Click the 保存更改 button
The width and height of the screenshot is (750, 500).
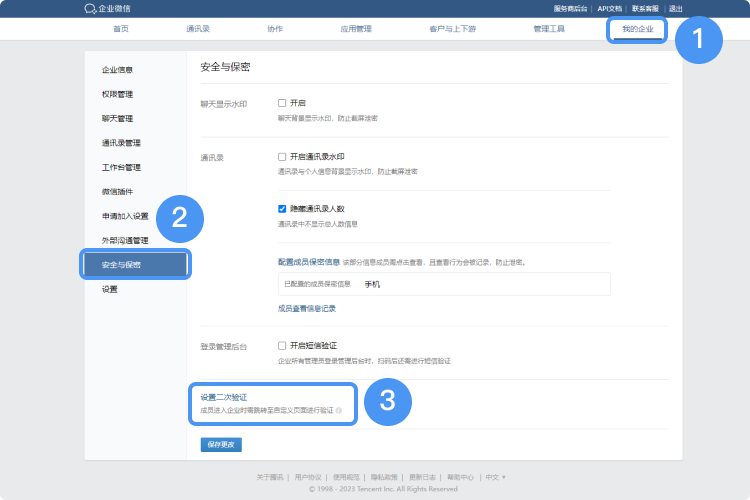221,444
